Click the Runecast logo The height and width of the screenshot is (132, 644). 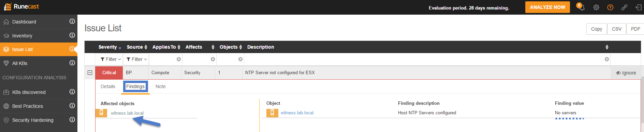(21, 6)
